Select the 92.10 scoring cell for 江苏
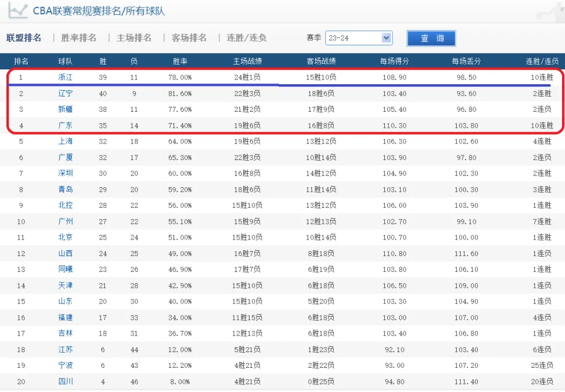The height and width of the screenshot is (392, 565). click(394, 350)
